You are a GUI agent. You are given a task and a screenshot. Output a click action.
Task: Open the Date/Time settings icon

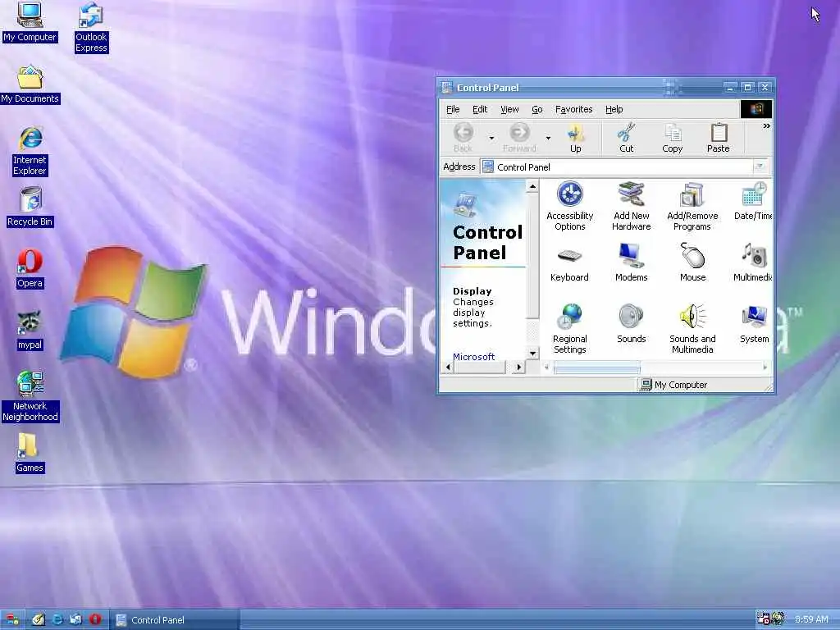click(753, 202)
